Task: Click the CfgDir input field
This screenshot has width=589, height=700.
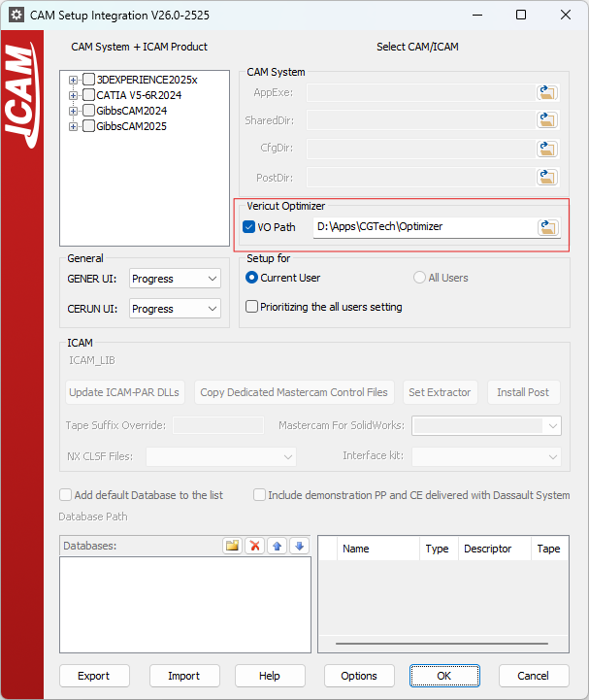Action: 421,149
